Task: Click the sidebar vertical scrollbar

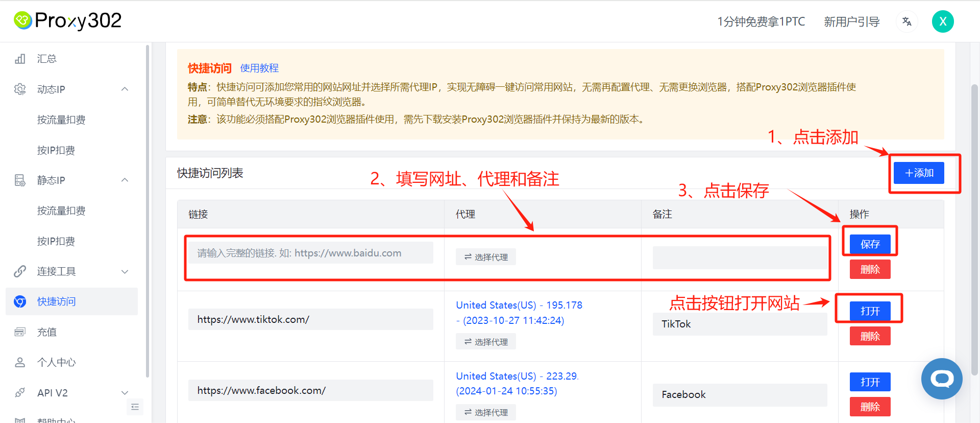Action: click(x=148, y=211)
